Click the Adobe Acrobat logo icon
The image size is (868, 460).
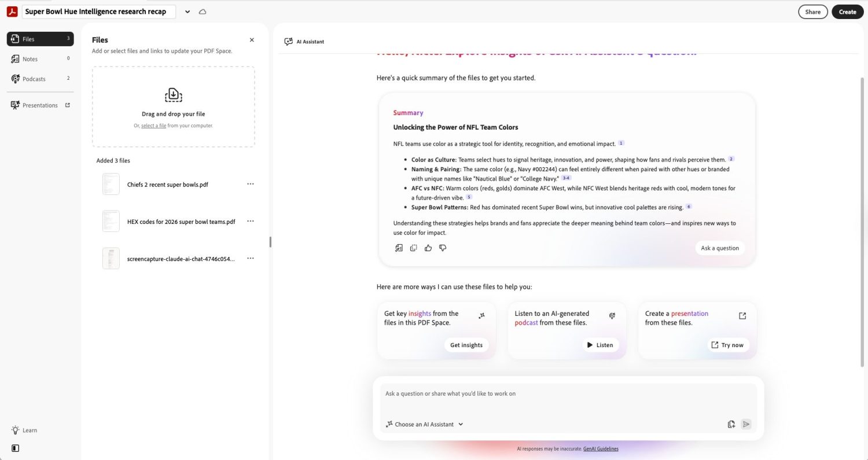click(x=12, y=12)
